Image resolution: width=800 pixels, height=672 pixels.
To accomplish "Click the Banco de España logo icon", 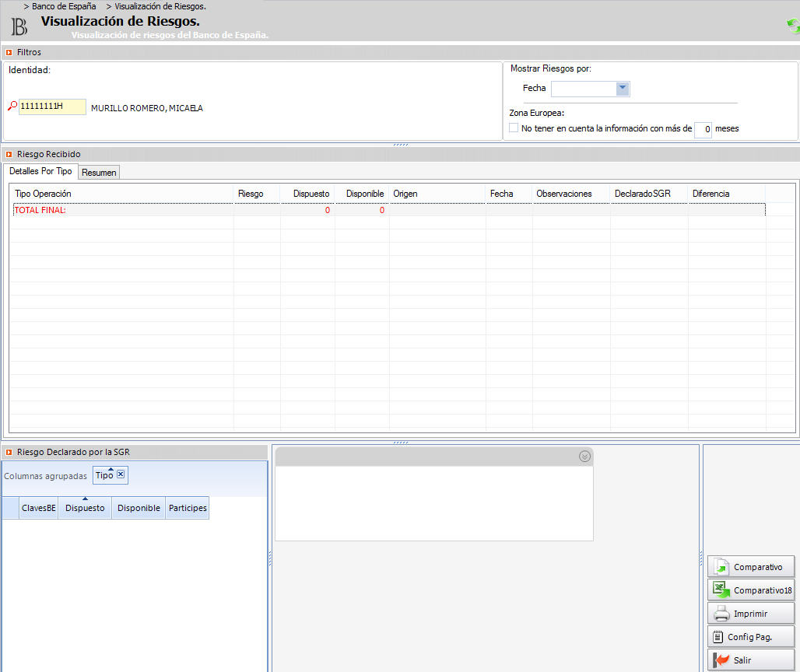I will 19,26.
